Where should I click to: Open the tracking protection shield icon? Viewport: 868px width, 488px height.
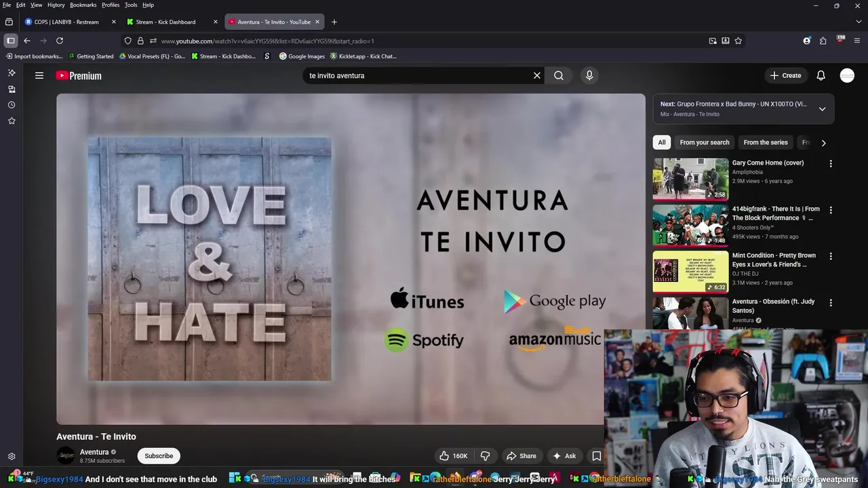pyautogui.click(x=127, y=41)
